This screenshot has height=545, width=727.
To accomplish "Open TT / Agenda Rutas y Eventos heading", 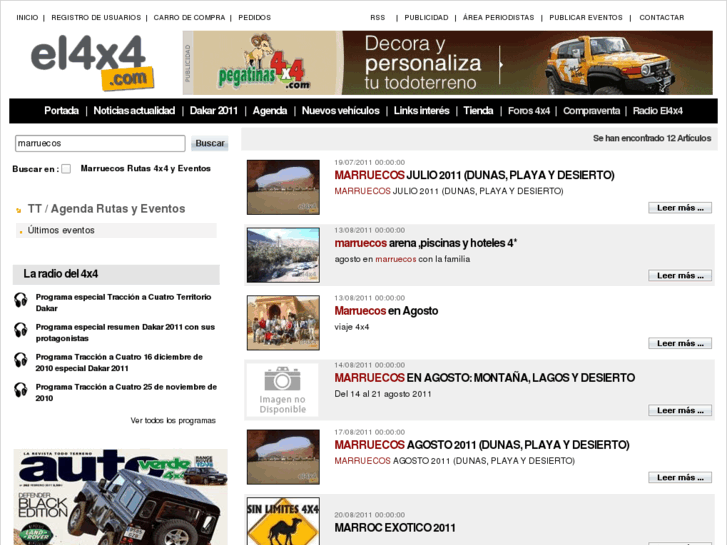I will [x=106, y=209].
